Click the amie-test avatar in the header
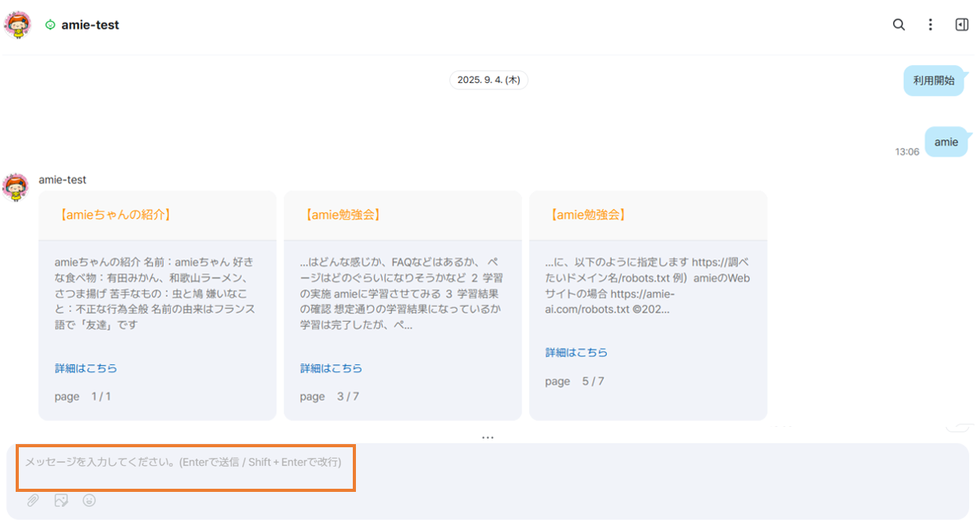This screenshot has width=980, height=524. [17, 25]
